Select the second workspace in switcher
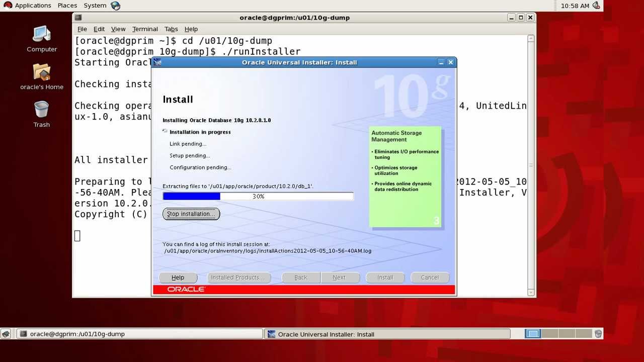 549,333
